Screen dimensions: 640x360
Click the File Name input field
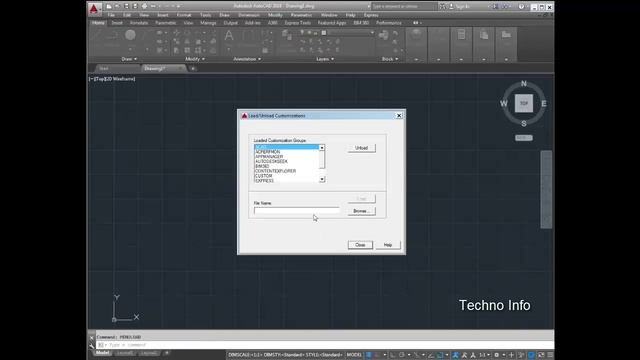(297, 210)
